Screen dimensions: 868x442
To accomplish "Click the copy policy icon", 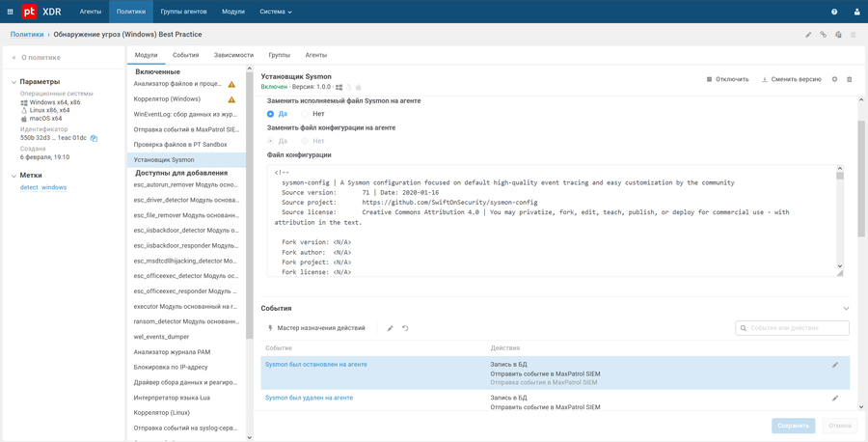I will (838, 35).
